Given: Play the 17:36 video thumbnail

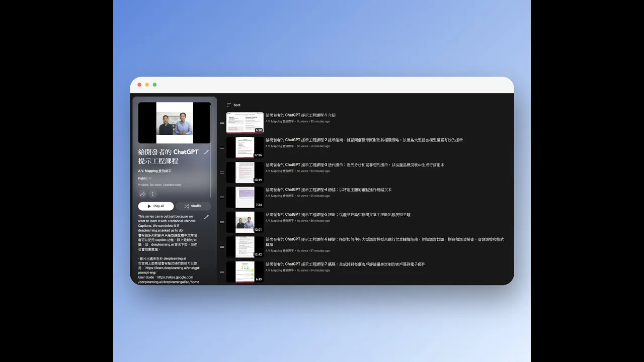Looking at the screenshot, I should (245, 148).
